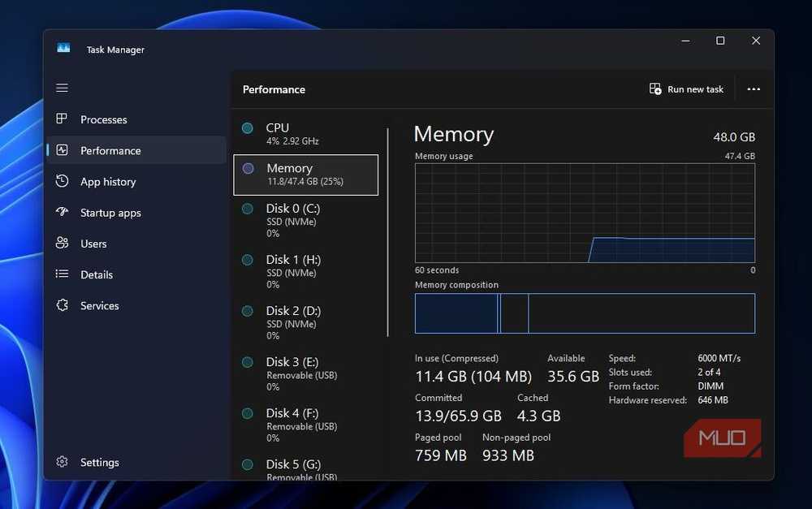Click the App history clock icon
The image size is (812, 509).
[x=62, y=181]
